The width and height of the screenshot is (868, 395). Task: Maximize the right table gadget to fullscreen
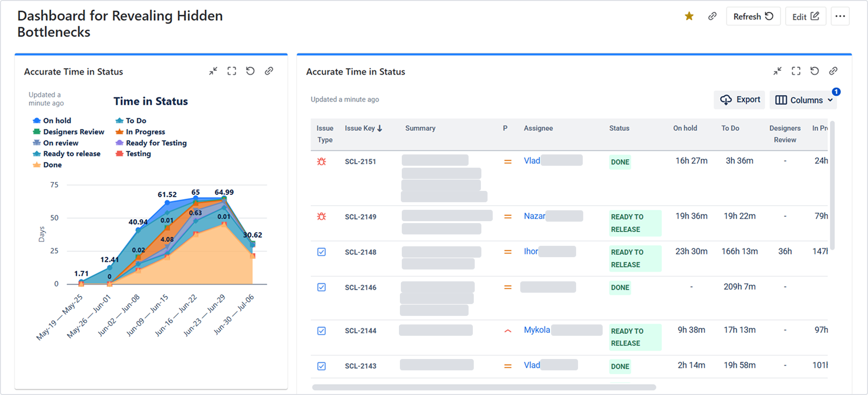796,71
